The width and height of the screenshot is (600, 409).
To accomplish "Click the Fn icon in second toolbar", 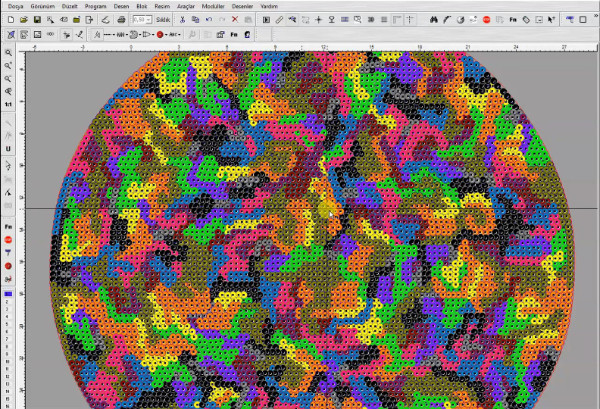I will [x=234, y=34].
